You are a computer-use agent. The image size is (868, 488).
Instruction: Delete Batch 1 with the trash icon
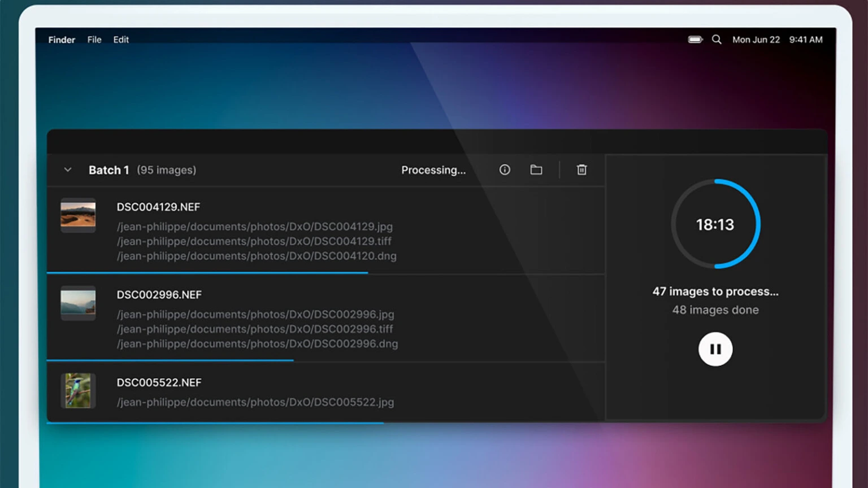point(581,170)
